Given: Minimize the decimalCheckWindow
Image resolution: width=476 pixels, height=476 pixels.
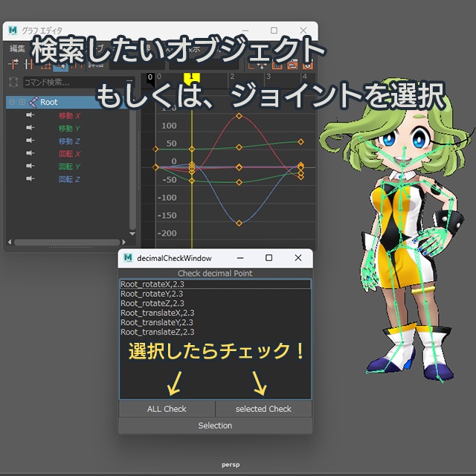Looking at the screenshot, I should coord(240,258).
